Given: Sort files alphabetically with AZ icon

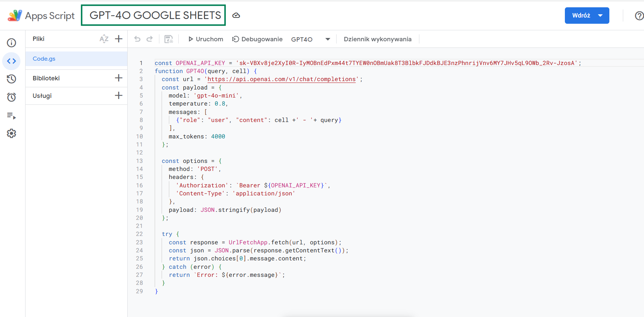Looking at the screenshot, I should pyautogui.click(x=104, y=39).
